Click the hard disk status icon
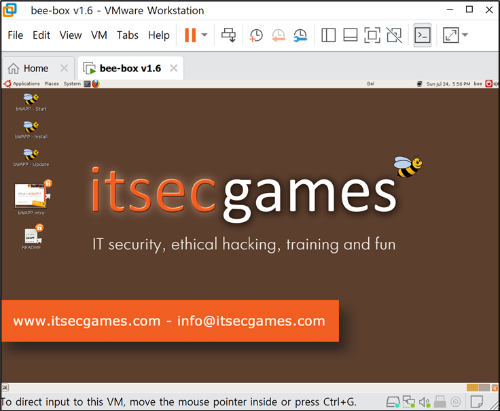Screen dimensions: 500x411 [393, 402]
